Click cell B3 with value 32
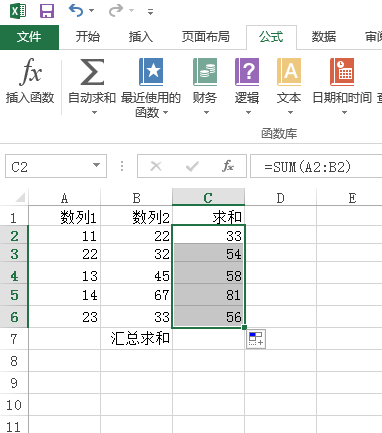Image resolution: width=382 pixels, height=433 pixels. pos(137,253)
